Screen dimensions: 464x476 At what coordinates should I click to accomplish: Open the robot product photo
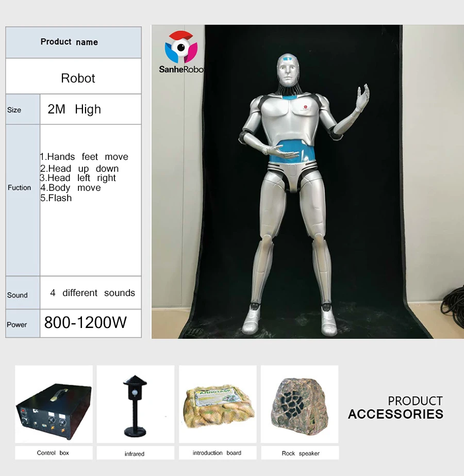(x=308, y=182)
